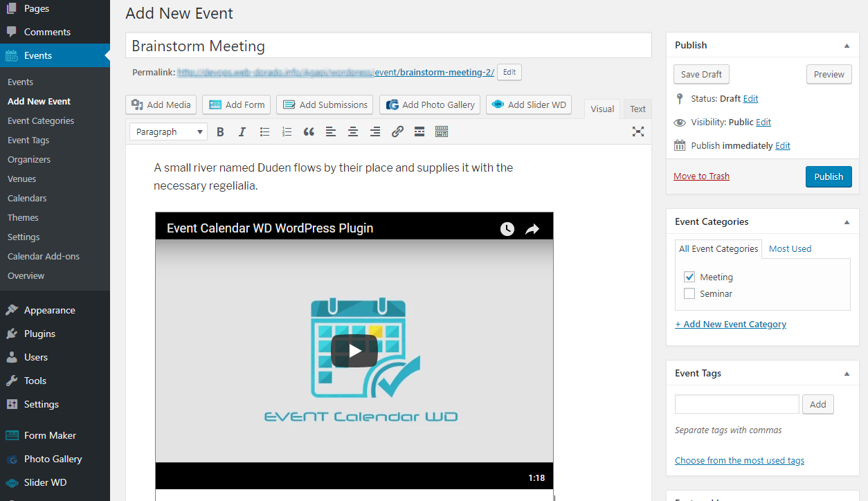Open the Organizers submenu item
The image size is (868, 501).
(x=29, y=159)
